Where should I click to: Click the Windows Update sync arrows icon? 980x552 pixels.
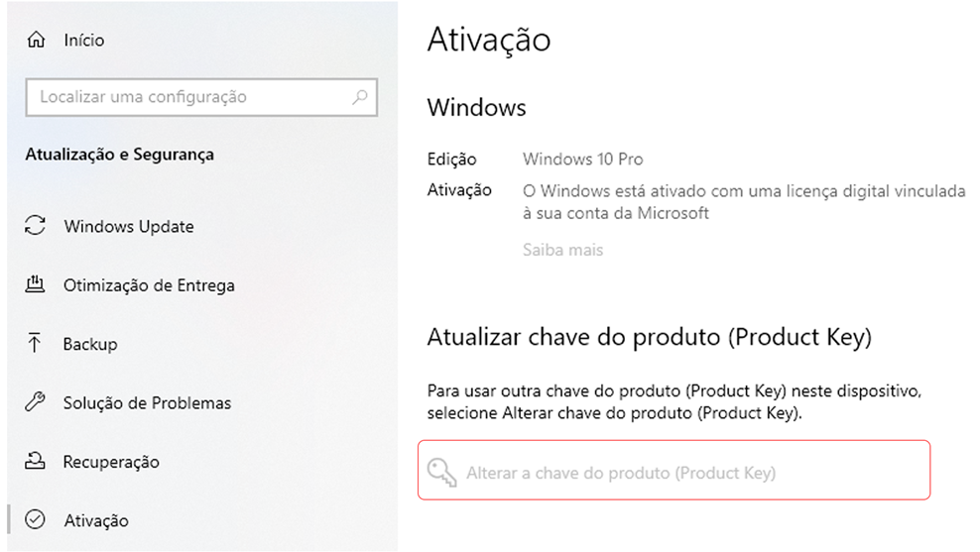click(35, 225)
